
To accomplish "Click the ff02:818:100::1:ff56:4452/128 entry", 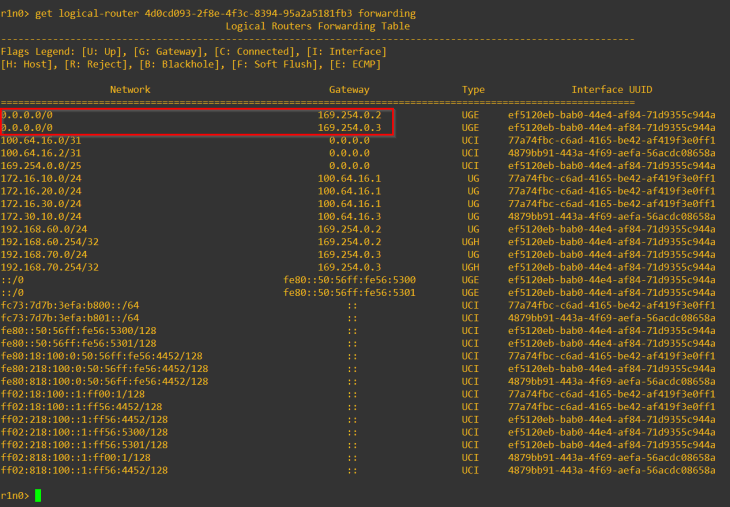I will tap(84, 470).
